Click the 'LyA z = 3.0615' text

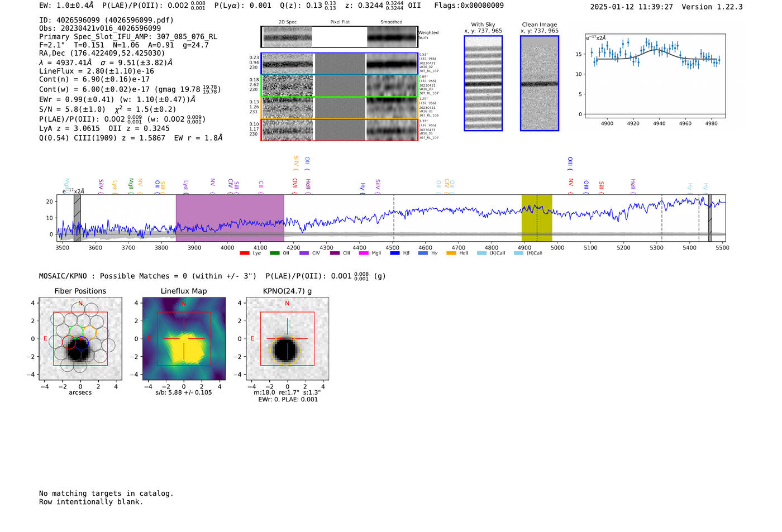(70, 128)
